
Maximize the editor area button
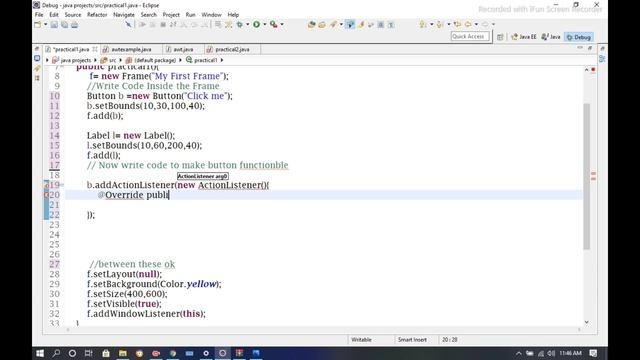(x=590, y=48)
